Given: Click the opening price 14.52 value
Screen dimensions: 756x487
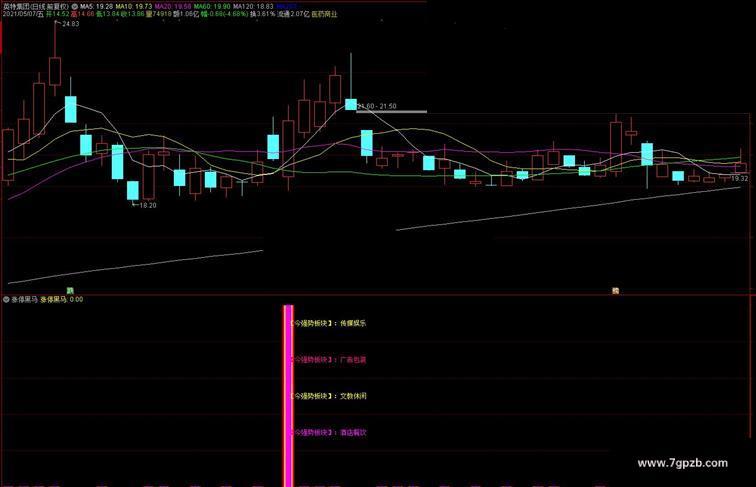Looking at the screenshot, I should 61,14.
